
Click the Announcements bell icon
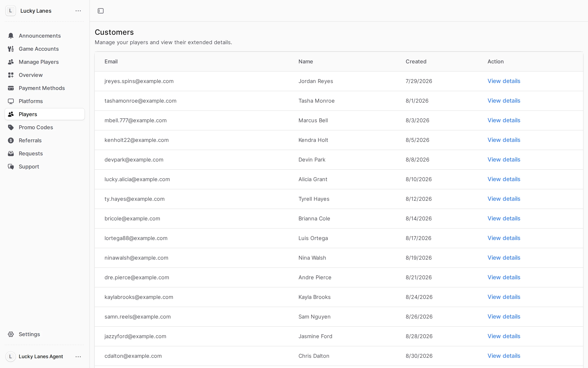[11, 36]
